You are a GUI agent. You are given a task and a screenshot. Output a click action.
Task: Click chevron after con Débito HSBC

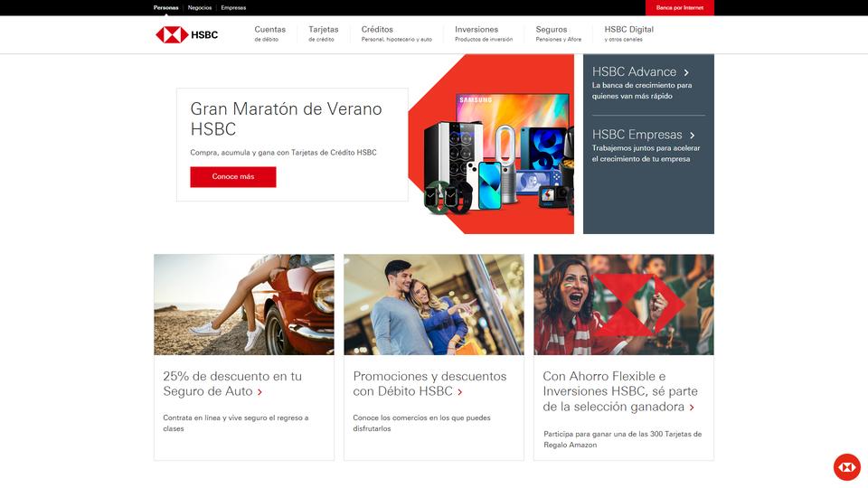(x=460, y=392)
